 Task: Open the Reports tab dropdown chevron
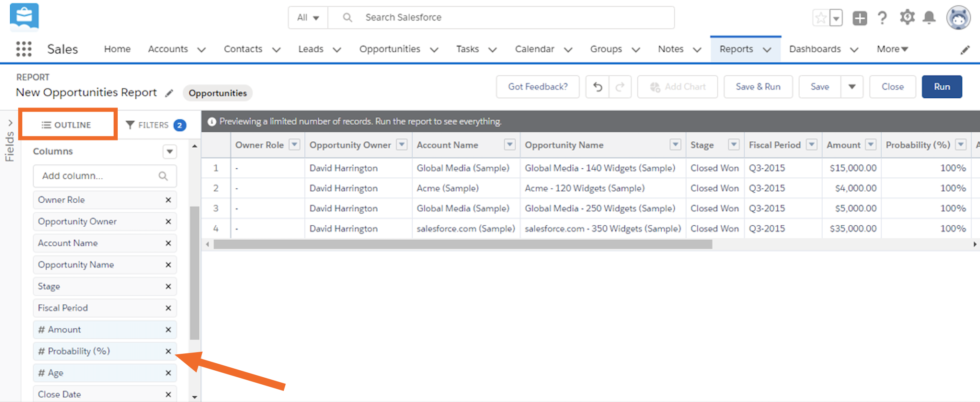pyautogui.click(x=767, y=50)
